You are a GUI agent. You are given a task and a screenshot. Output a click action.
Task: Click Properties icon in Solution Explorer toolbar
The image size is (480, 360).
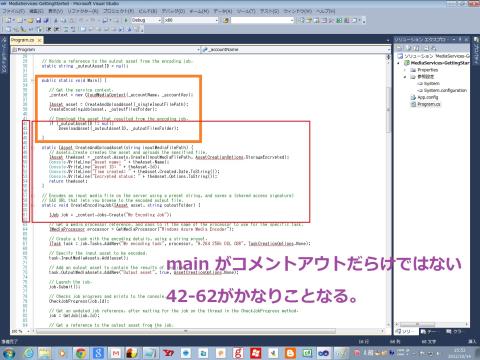tap(400, 48)
